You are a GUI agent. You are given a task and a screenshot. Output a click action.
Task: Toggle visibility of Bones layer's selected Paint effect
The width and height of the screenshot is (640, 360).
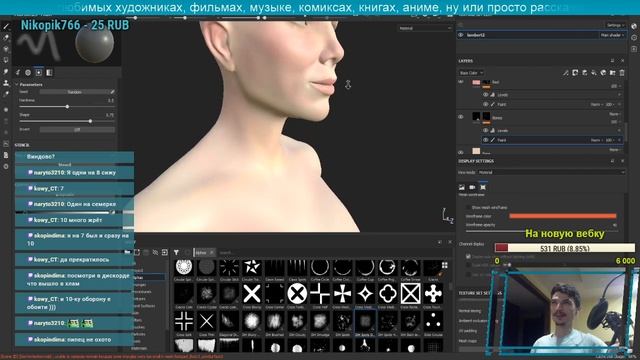pos(486,140)
